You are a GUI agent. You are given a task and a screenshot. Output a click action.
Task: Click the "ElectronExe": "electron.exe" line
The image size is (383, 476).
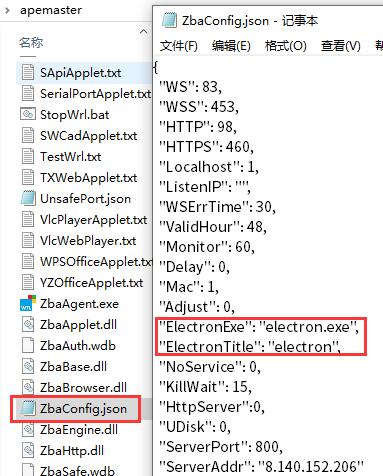pos(259,327)
